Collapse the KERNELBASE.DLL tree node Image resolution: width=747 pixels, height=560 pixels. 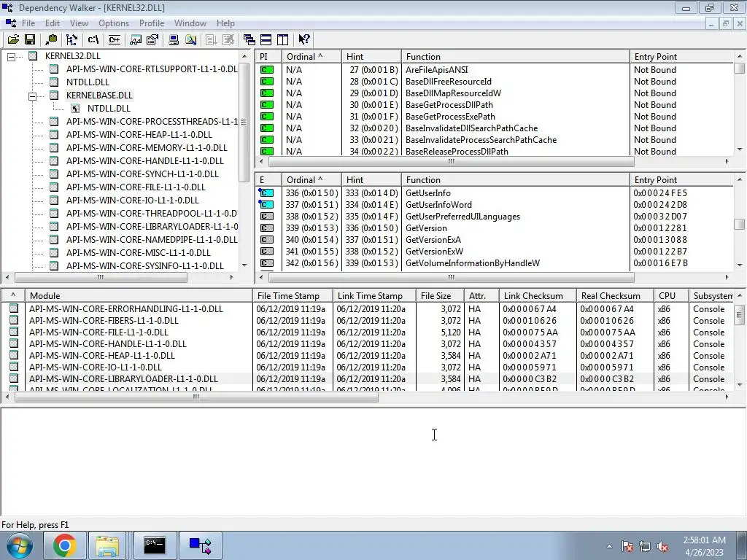pyautogui.click(x=32, y=96)
